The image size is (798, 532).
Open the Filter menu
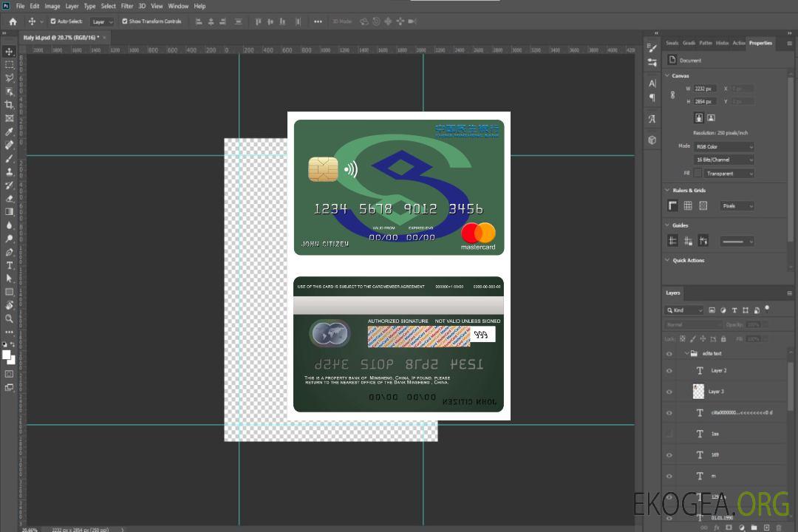(x=127, y=6)
